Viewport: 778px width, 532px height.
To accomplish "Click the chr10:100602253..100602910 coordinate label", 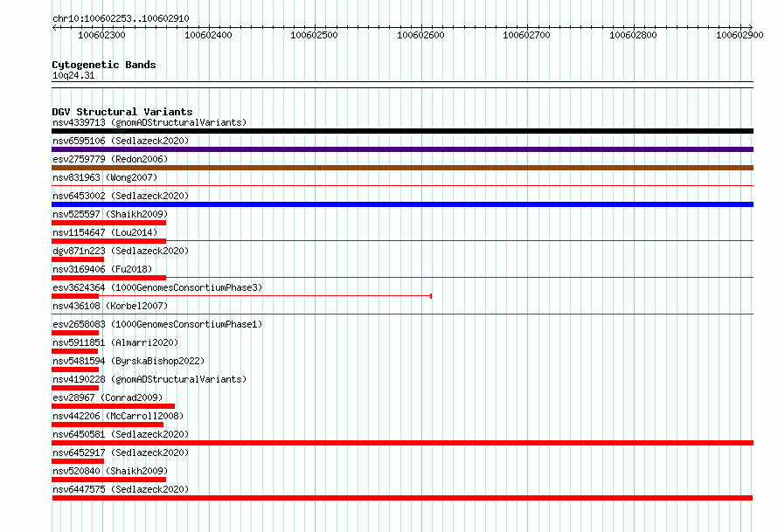I will (x=121, y=18).
